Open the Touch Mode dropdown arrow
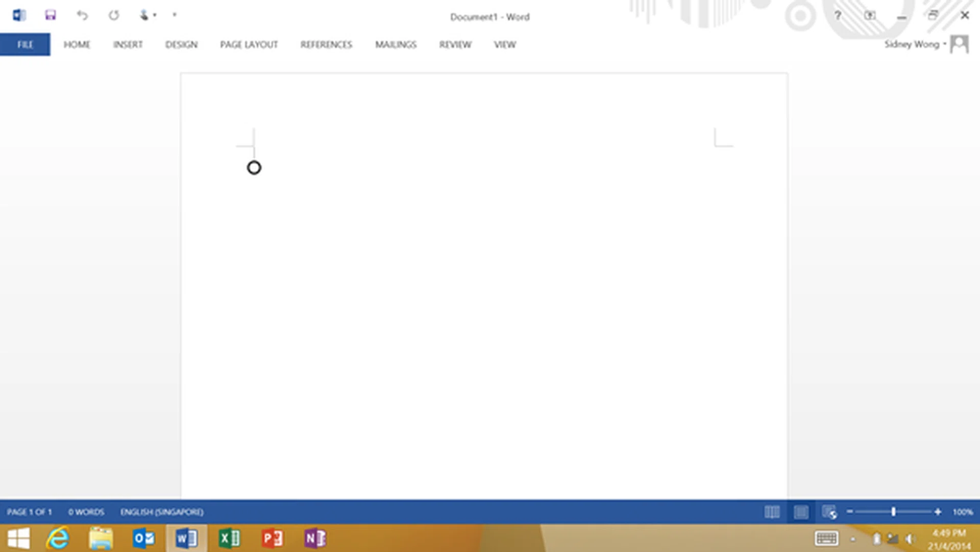Image resolution: width=980 pixels, height=552 pixels. (154, 16)
